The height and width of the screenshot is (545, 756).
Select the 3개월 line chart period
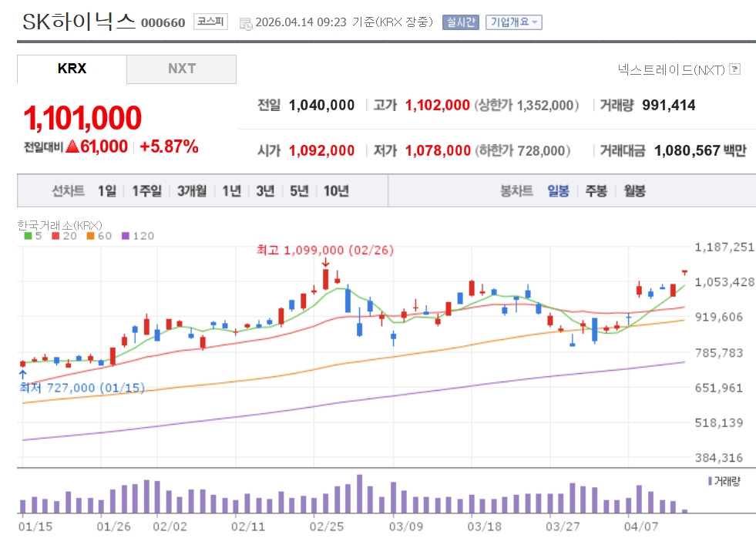click(x=191, y=191)
